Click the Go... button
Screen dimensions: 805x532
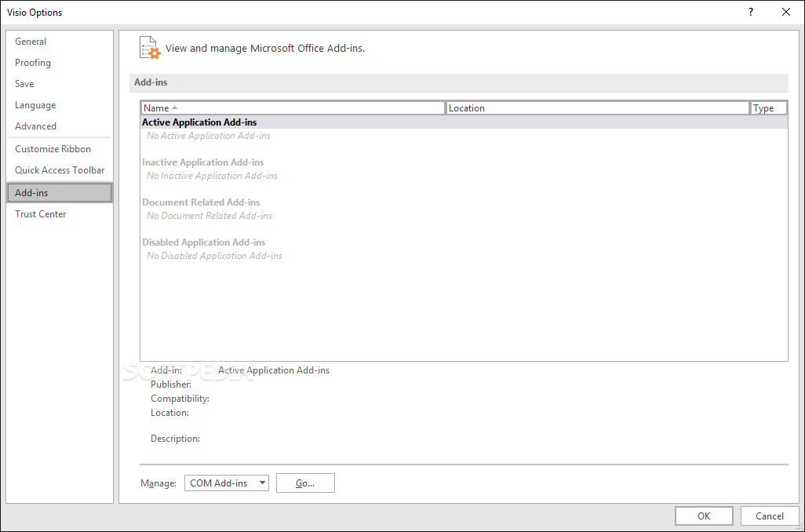pyautogui.click(x=305, y=483)
